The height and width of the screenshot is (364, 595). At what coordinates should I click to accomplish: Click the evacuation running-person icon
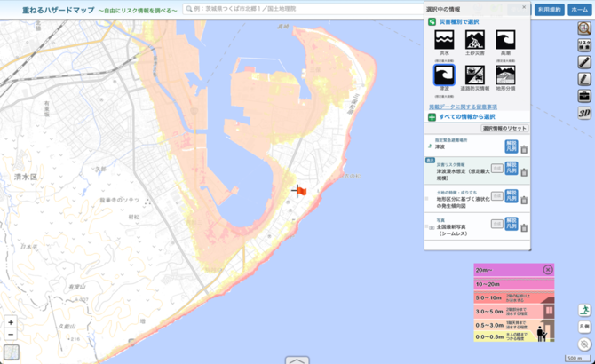[584, 310]
